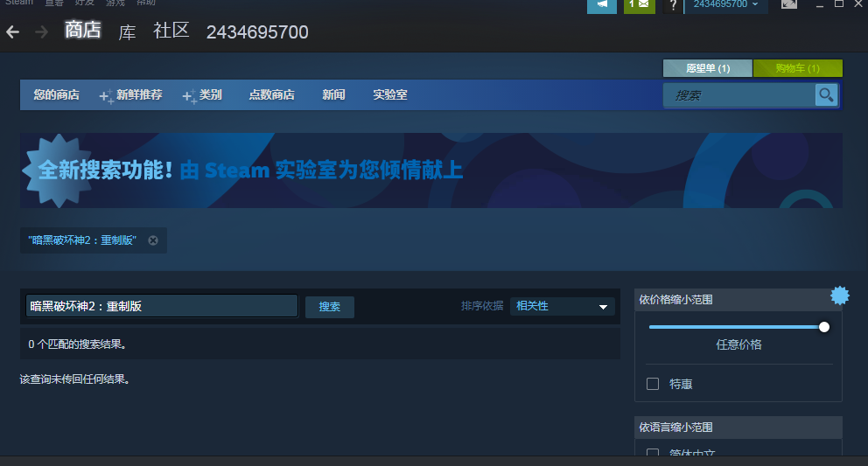Click the "暗黑破坏神2：重制版" tag text

click(82, 240)
